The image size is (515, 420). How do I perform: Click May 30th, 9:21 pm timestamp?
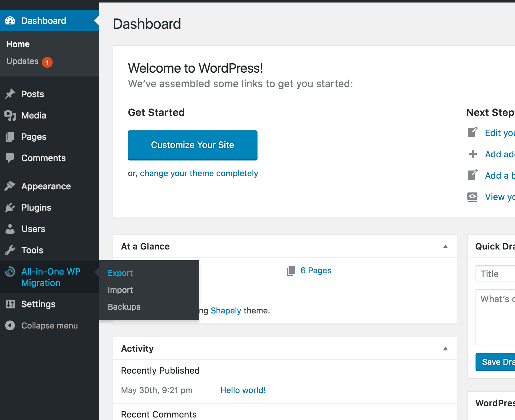[157, 390]
